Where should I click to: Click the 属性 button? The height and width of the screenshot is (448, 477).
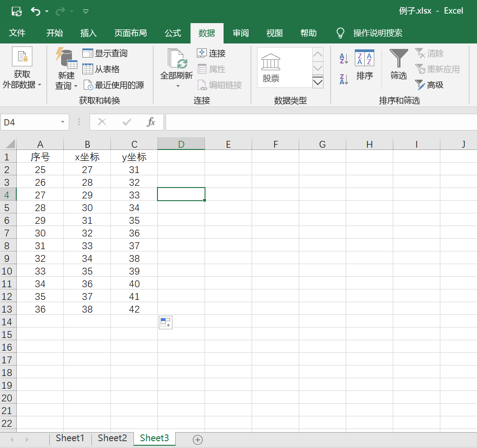(x=211, y=69)
